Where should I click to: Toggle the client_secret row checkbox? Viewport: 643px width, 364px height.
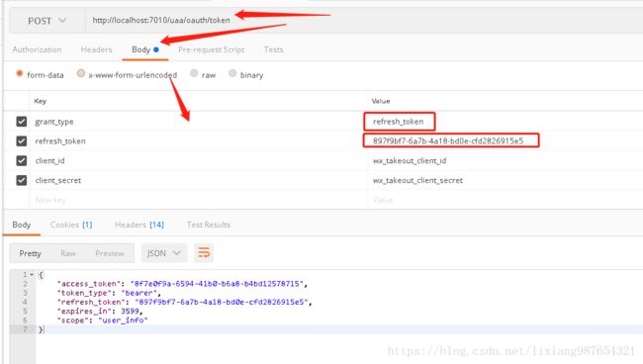[22, 180]
